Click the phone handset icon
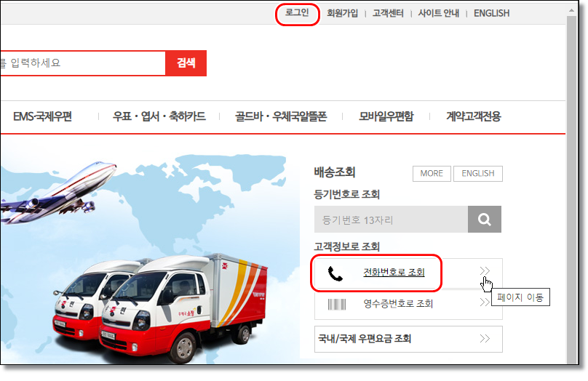This screenshot has height=381, width=588. click(335, 274)
